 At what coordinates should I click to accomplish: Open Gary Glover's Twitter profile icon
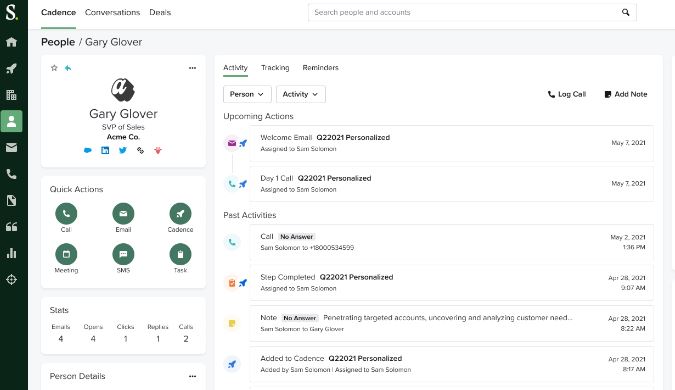click(123, 150)
